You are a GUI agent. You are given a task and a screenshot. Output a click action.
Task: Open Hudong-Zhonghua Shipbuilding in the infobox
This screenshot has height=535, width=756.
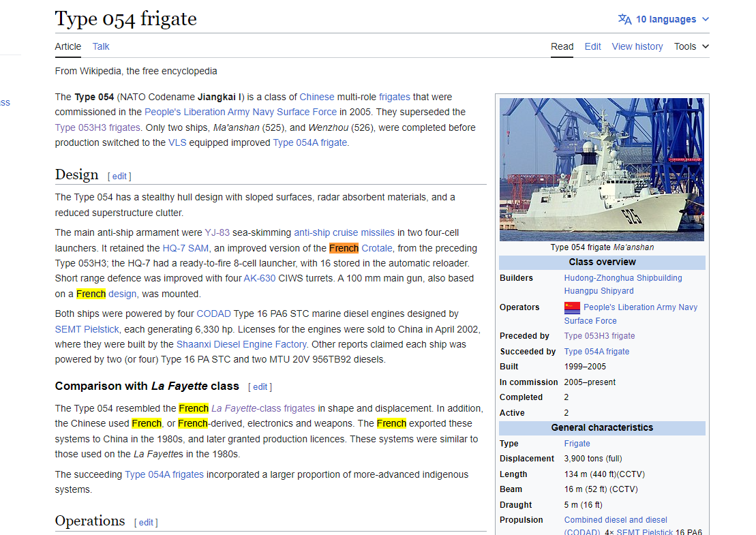pos(623,278)
